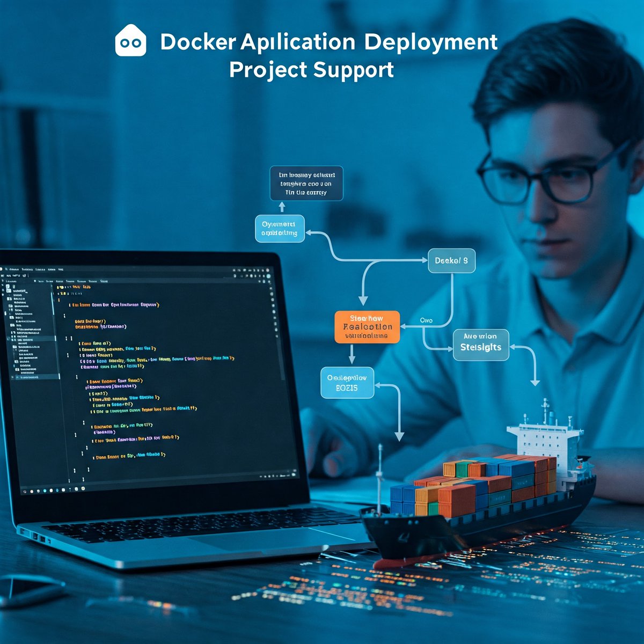Click the white house-shaped logo icon
The width and height of the screenshot is (644, 644).
130,40
